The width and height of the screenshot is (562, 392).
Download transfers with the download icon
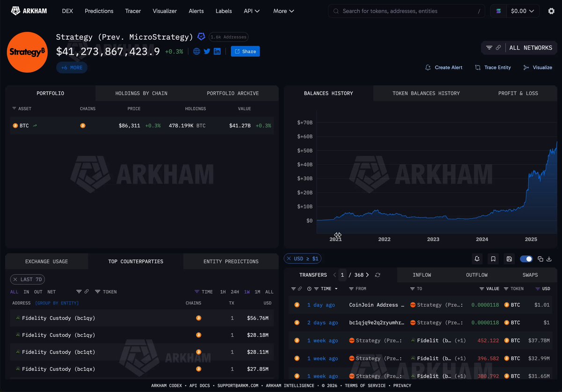click(x=549, y=259)
